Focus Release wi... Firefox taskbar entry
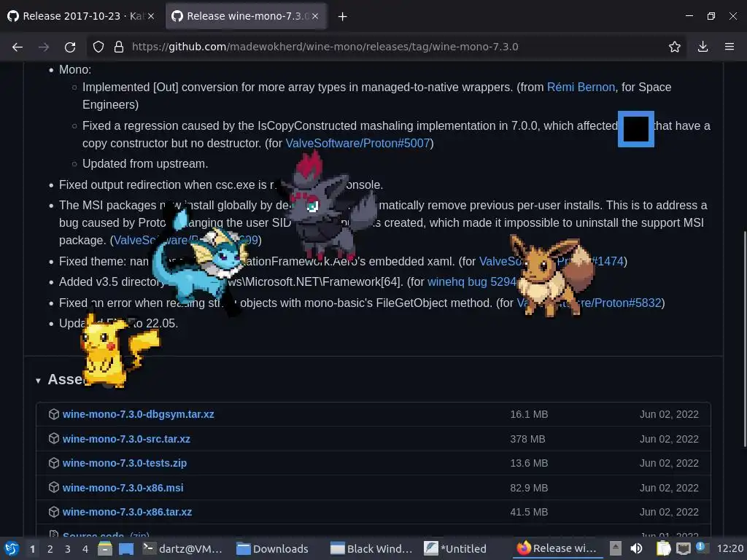This screenshot has height=560, width=747. [557, 548]
